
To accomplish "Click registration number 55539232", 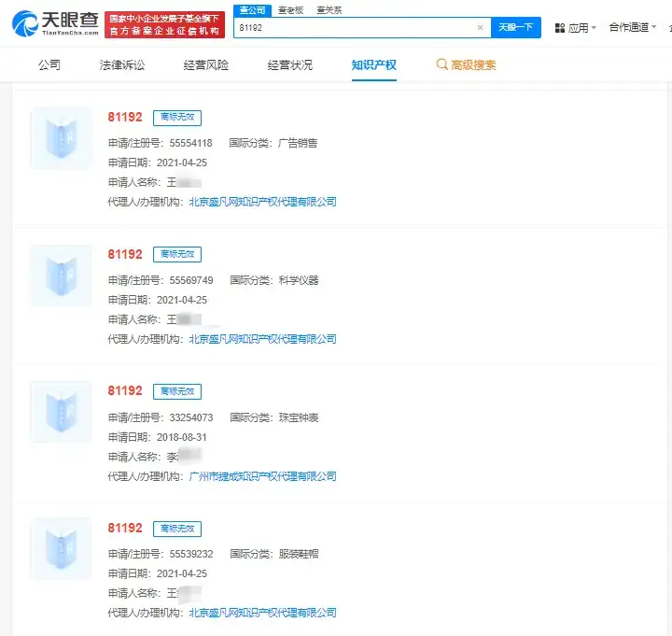I will point(191,554).
